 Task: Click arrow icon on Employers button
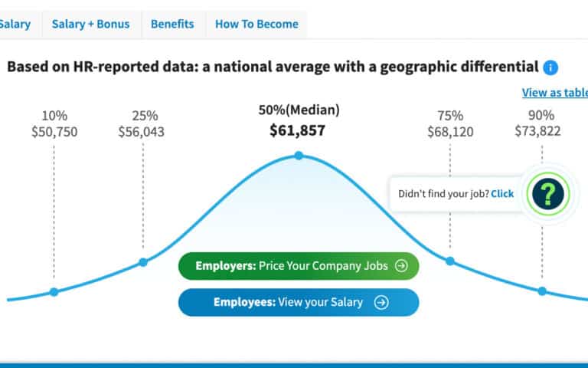point(402,266)
